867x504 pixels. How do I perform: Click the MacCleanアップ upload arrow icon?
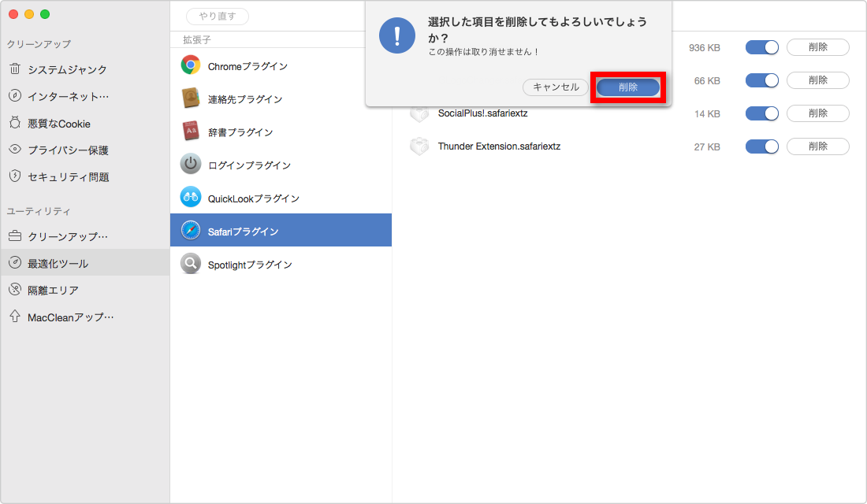tap(15, 316)
